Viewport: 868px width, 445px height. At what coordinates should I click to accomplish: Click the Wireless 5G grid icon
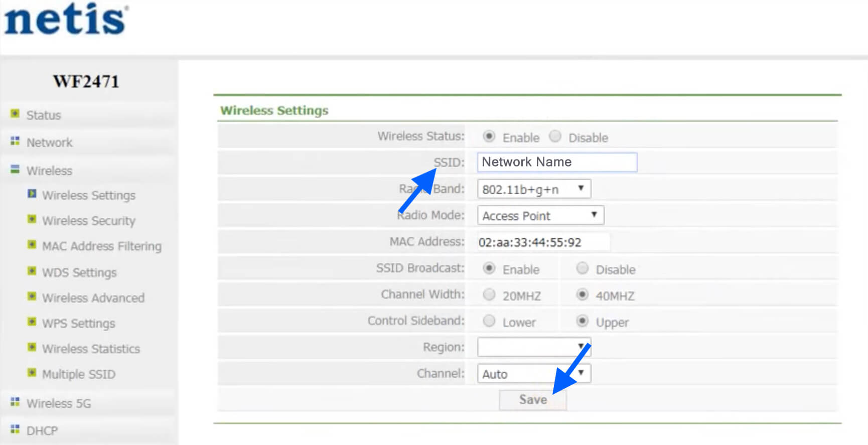pyautogui.click(x=15, y=402)
